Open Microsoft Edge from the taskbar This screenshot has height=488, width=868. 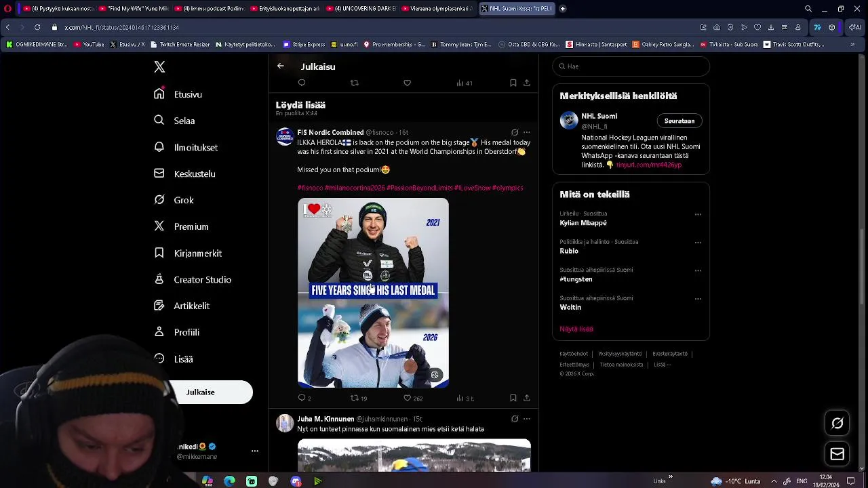229,481
